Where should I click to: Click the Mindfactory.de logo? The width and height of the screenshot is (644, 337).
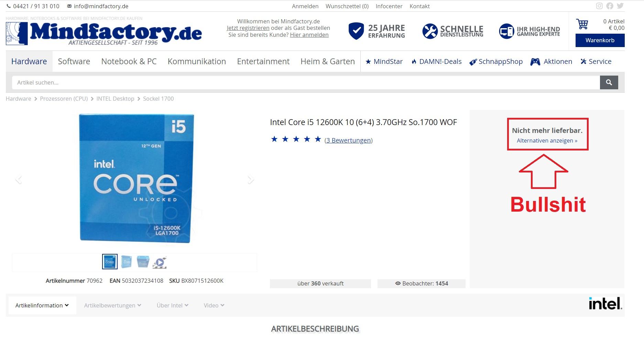[x=104, y=34]
